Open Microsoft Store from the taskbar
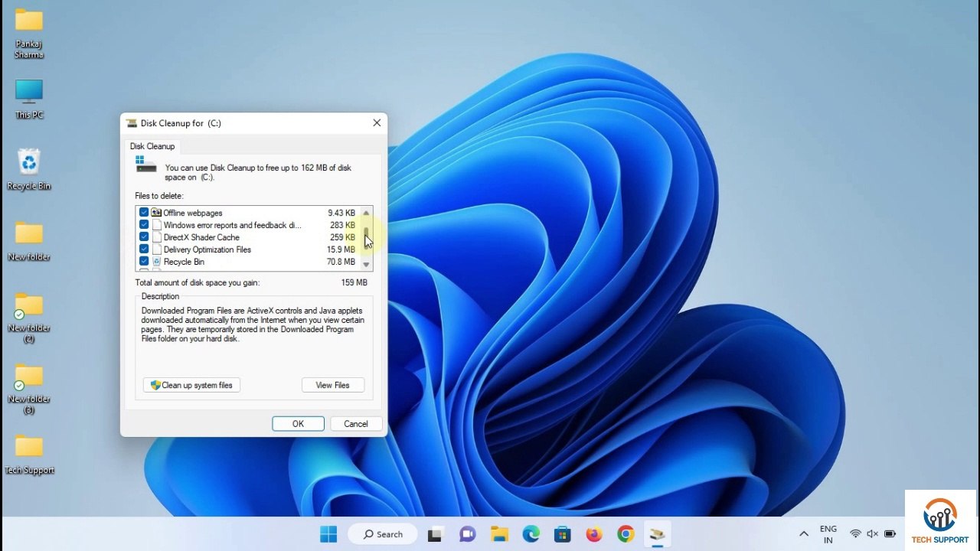The width and height of the screenshot is (980, 551). tap(563, 534)
